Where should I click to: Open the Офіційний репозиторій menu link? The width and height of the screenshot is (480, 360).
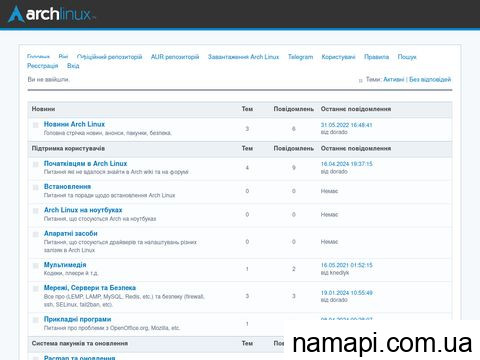click(x=109, y=57)
